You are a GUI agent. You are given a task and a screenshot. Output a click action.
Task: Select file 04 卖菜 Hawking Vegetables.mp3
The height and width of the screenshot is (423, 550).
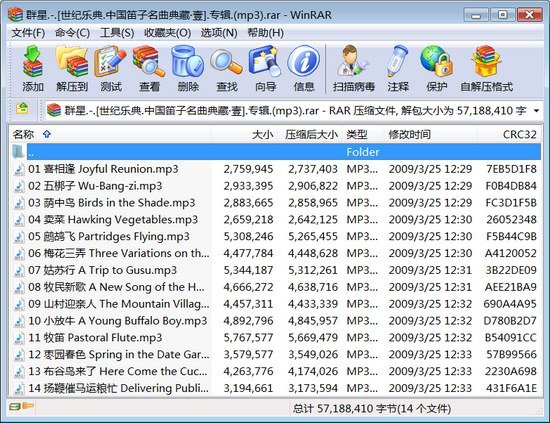(x=276, y=220)
